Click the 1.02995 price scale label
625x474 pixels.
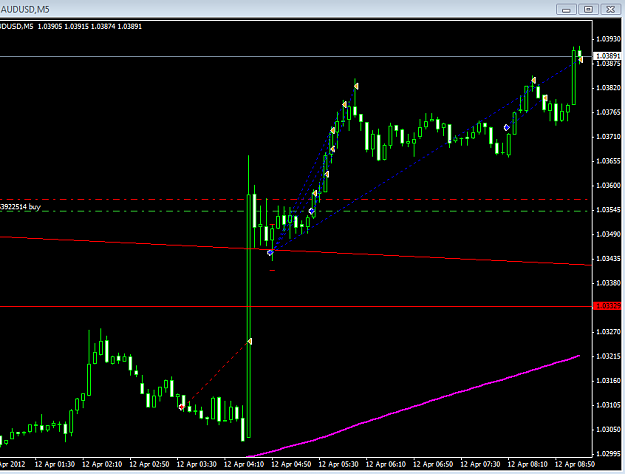pyautogui.click(x=608, y=454)
